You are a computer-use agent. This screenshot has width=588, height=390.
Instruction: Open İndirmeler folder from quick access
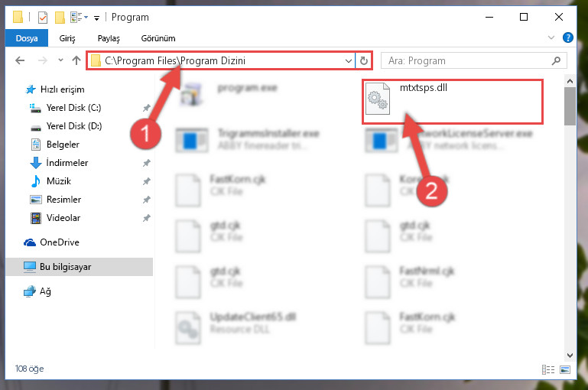(67, 163)
